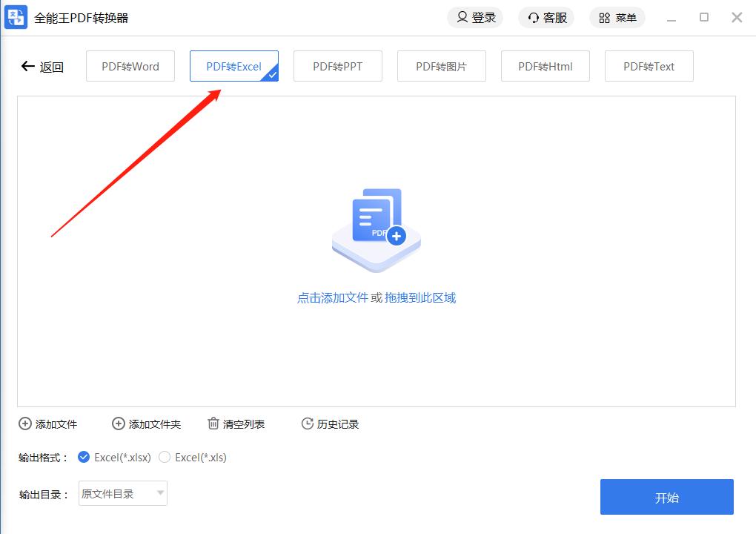Click the app logo icon in title bar
756x534 pixels.
point(16,17)
